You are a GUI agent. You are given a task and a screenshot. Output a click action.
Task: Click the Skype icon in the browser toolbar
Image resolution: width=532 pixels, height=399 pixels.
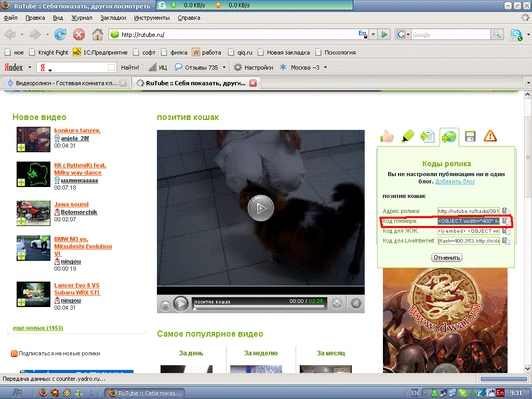516,35
